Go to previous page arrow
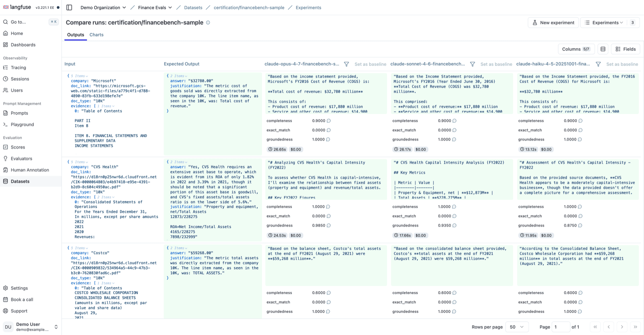Viewport: 644px width, 335px height. [x=609, y=327]
